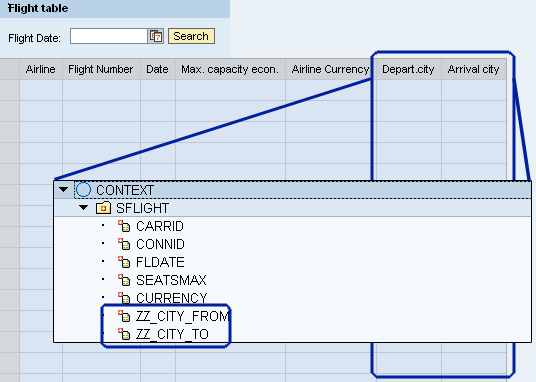The height and width of the screenshot is (382, 536).
Task: Select the ZZ_CITY_FROM attribute icon
Action: point(124,316)
